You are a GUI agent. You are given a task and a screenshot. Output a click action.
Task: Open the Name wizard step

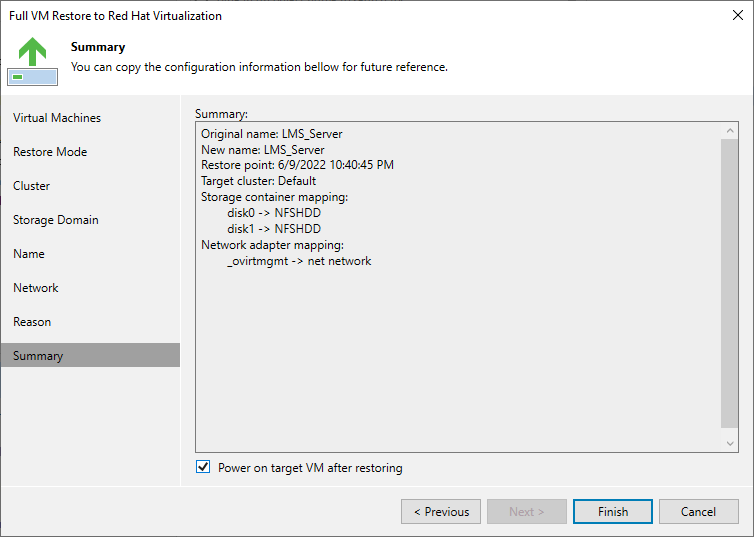pos(29,254)
